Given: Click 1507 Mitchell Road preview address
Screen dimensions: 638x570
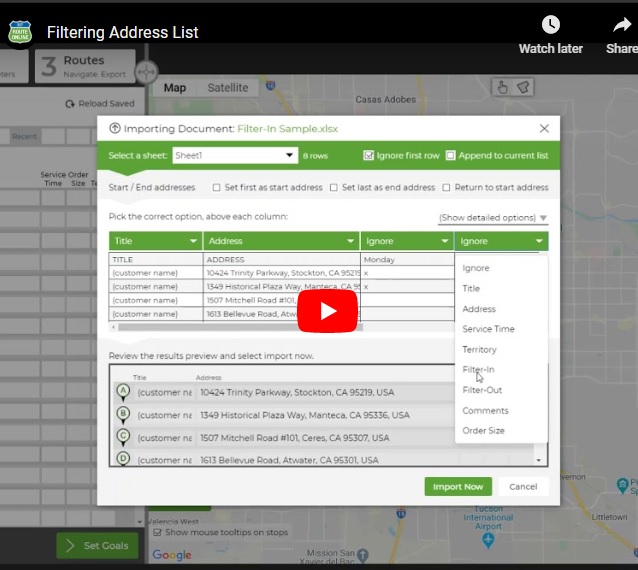Looking at the screenshot, I should (295, 438).
